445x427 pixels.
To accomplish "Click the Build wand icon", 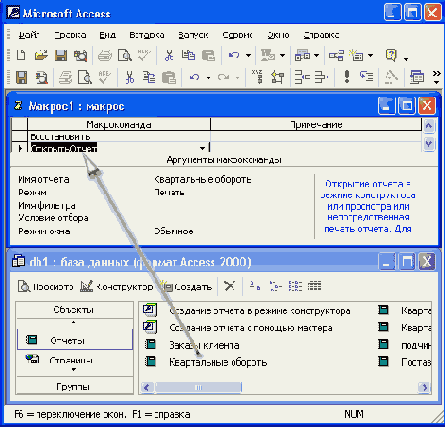I will [x=391, y=77].
